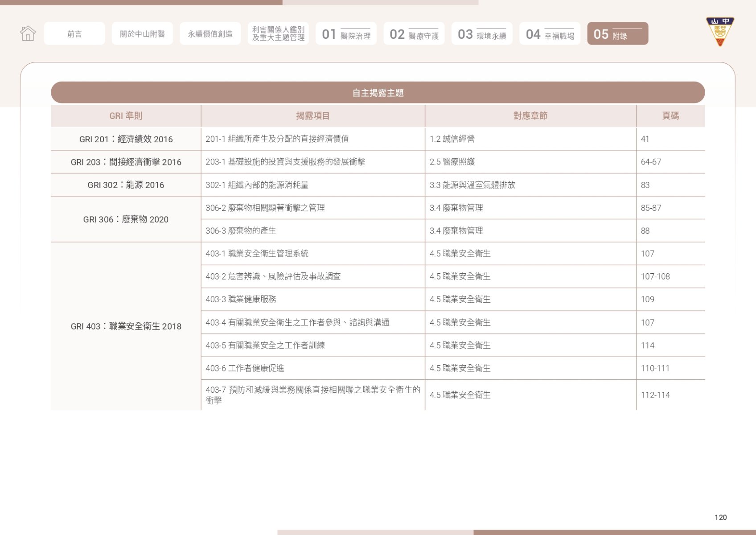The width and height of the screenshot is (756, 535).
Task: Click page range 85-87
Action: 651,208
